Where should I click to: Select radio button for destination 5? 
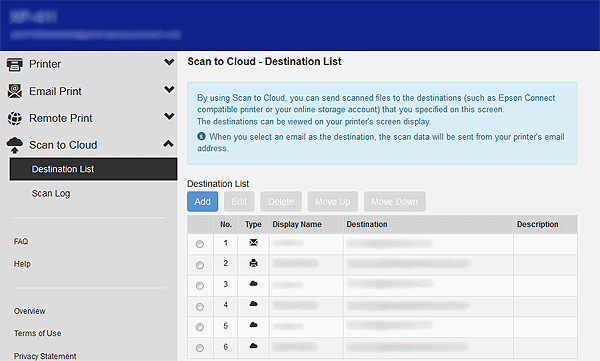pos(200,327)
